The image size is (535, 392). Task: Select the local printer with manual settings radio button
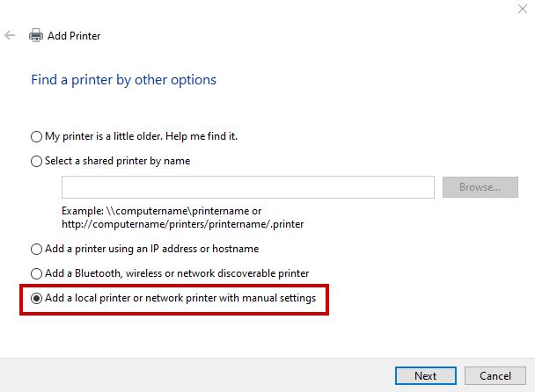(36, 299)
